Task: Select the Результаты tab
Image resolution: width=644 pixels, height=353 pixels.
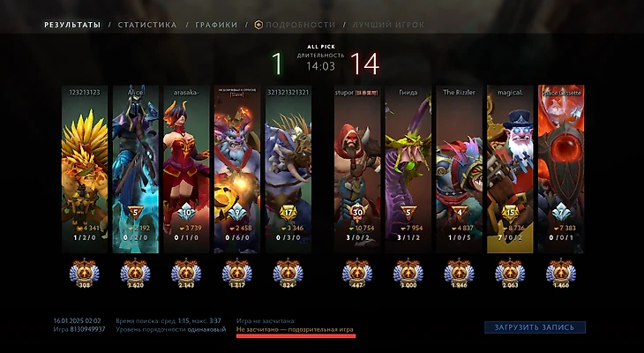Action: 72,25
